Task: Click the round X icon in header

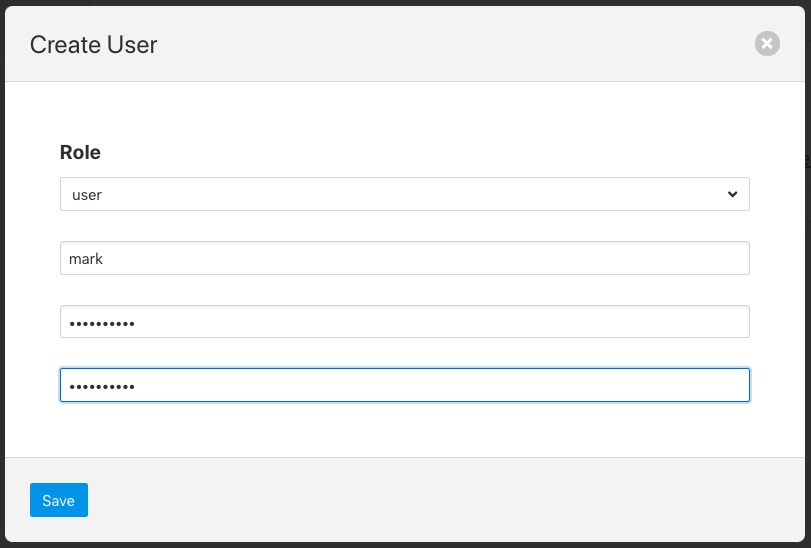Action: tap(767, 43)
